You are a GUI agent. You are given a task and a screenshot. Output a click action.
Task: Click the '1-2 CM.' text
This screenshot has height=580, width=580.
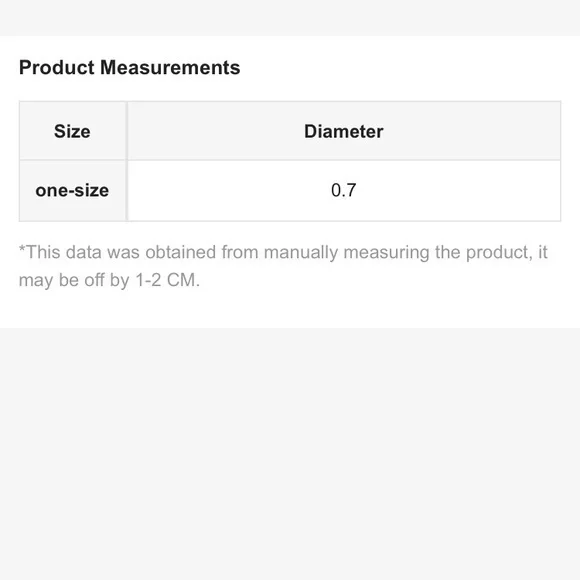[x=168, y=280]
